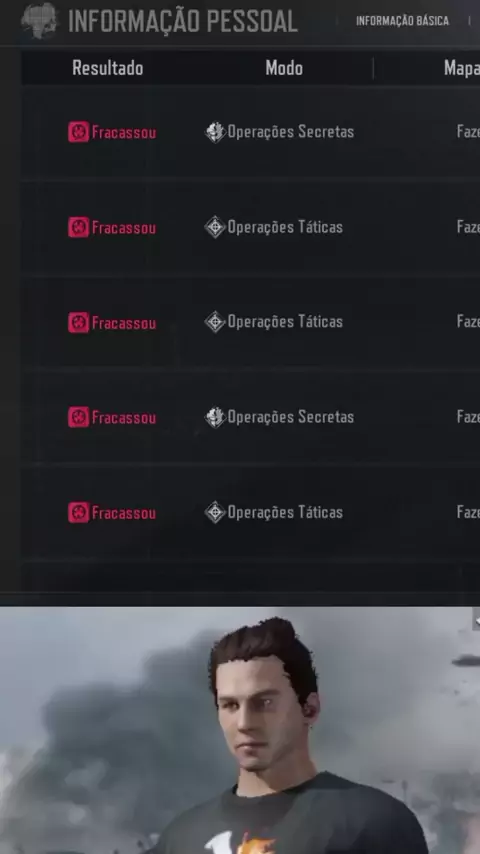480x854 pixels.
Task: Click the mode icon of the second Operações Secretas row
Action: coord(215,417)
